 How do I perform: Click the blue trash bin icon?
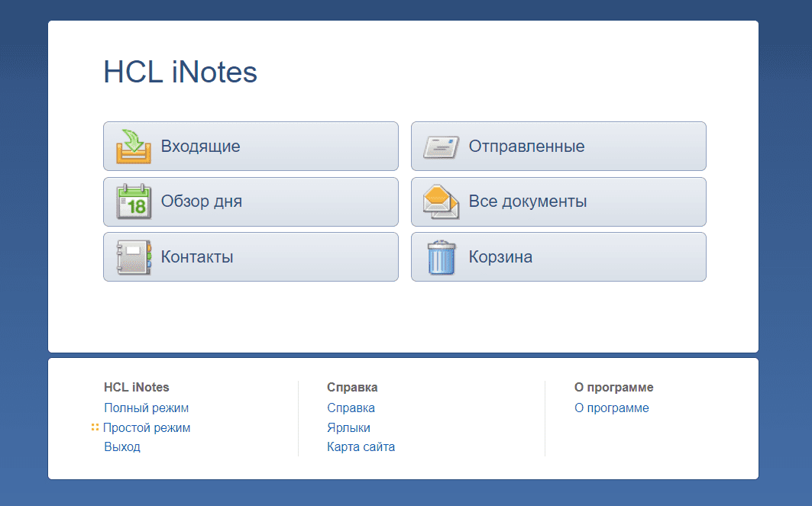442,257
